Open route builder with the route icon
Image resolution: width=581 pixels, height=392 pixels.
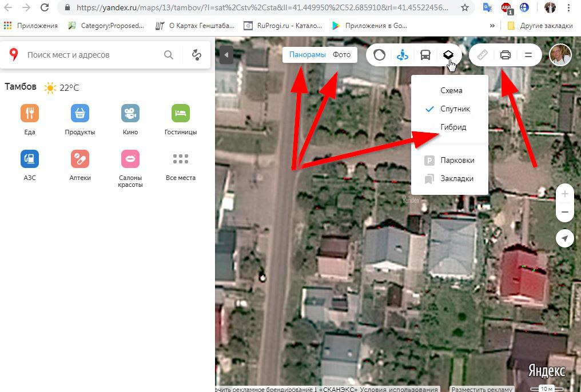click(197, 55)
